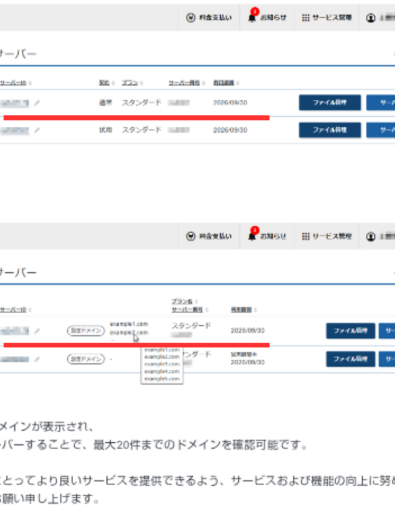The image size is (395, 532).
Task: Select example4.com in the hover tooltip list
Action: (x=162, y=371)
